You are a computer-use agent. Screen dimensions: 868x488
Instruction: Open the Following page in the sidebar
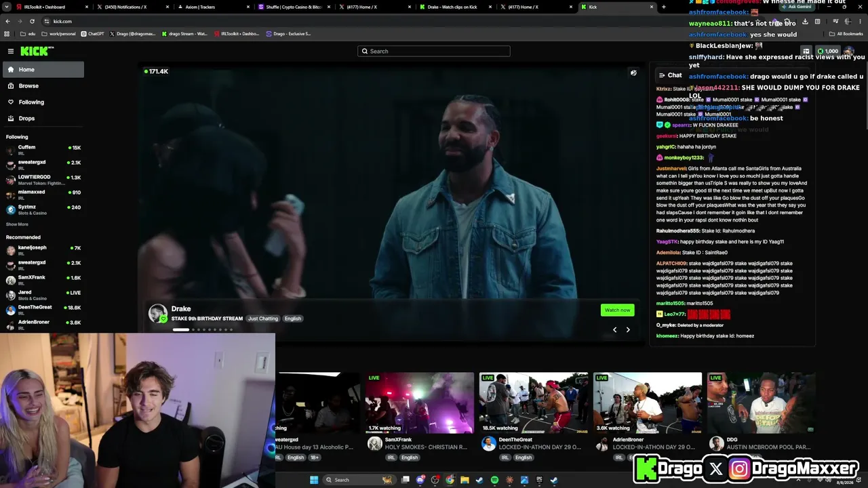[x=43, y=102]
